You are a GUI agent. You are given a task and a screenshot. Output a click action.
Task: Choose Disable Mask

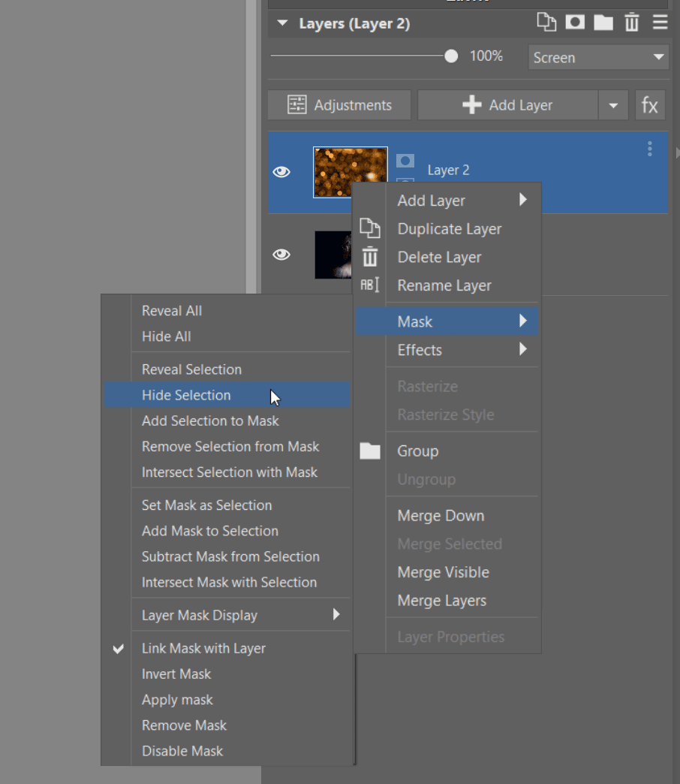pyautogui.click(x=182, y=751)
